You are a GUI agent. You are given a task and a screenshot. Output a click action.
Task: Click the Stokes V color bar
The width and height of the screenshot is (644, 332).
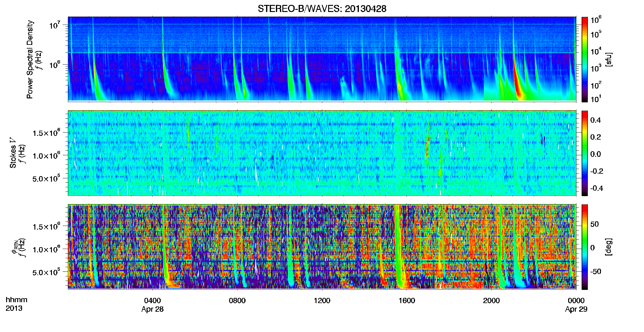point(585,153)
